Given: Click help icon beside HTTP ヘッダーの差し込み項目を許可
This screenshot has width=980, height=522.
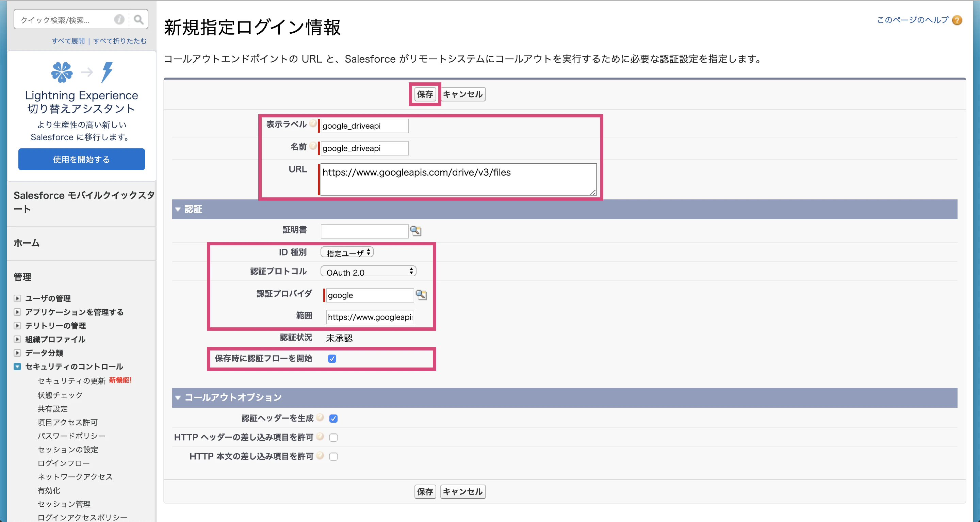Looking at the screenshot, I should click(x=320, y=436).
